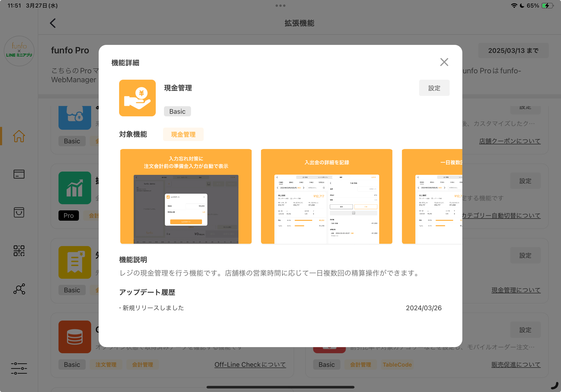
Task: Go back with the chevron arrow
Action: pyautogui.click(x=53, y=23)
